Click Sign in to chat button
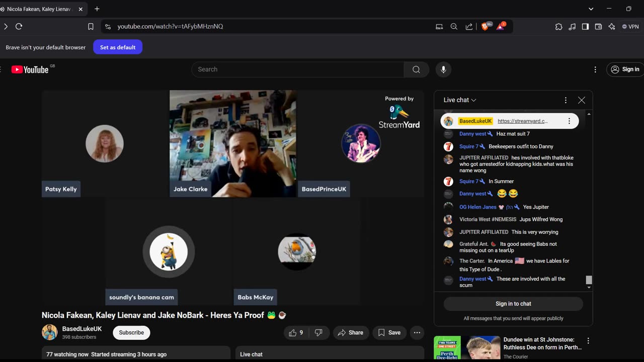 click(513, 304)
